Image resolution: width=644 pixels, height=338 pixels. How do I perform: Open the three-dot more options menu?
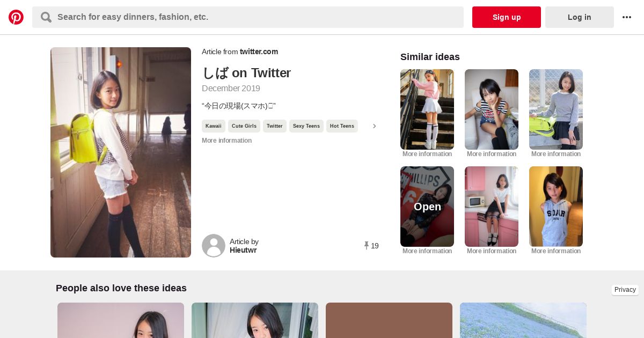pos(627,17)
